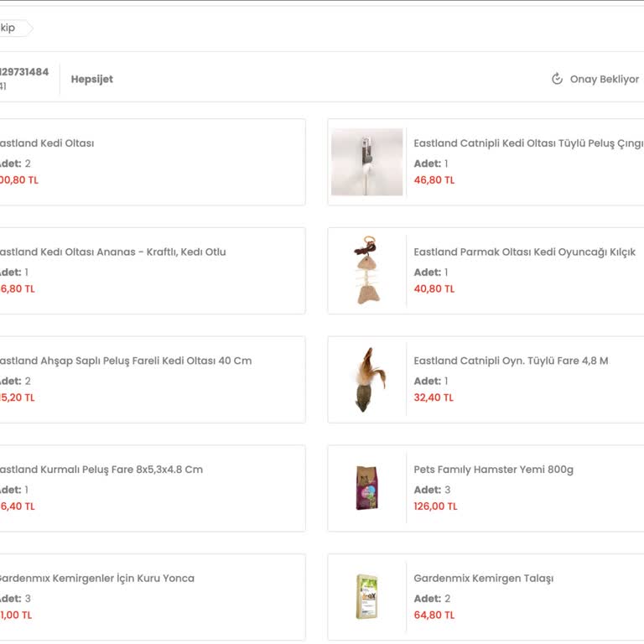Select the Eastland Kedi Oltası product title
This screenshot has width=644, height=644.
46,143
